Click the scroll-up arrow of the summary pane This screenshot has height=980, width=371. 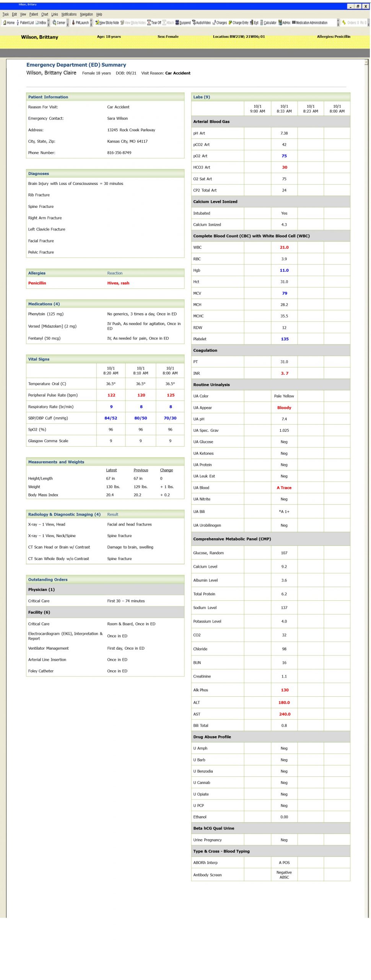pos(367,62)
